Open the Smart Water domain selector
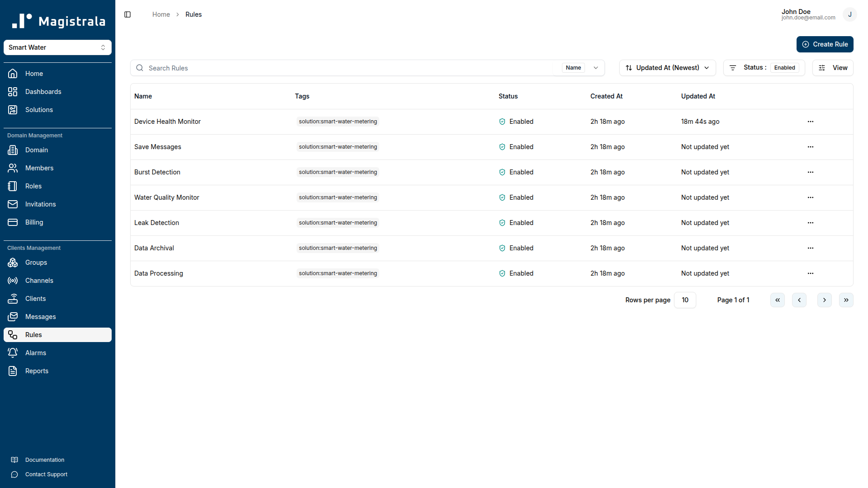This screenshot has width=868, height=488. [57, 47]
